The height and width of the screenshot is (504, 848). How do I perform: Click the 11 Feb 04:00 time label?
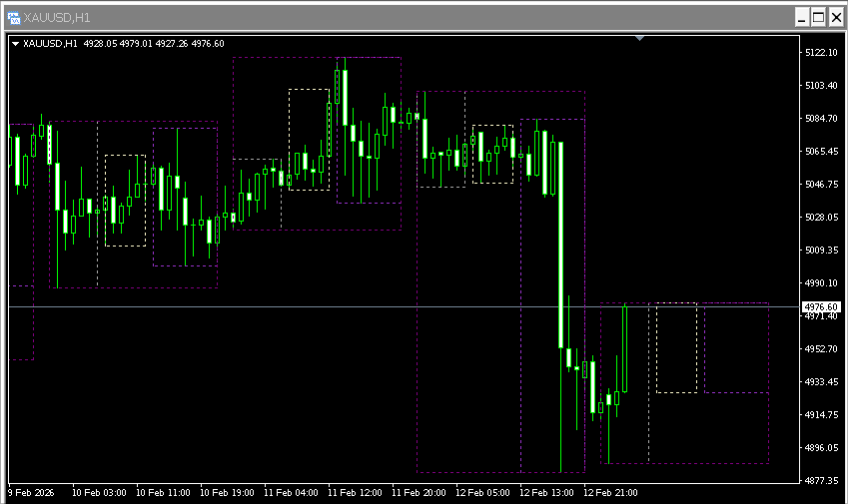coord(291,493)
